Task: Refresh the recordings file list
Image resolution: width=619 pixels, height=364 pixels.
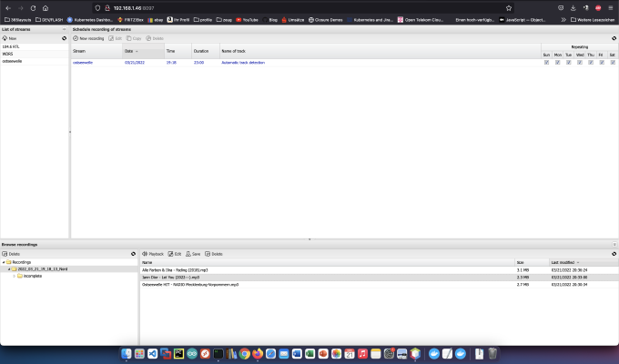Action: 614,254
